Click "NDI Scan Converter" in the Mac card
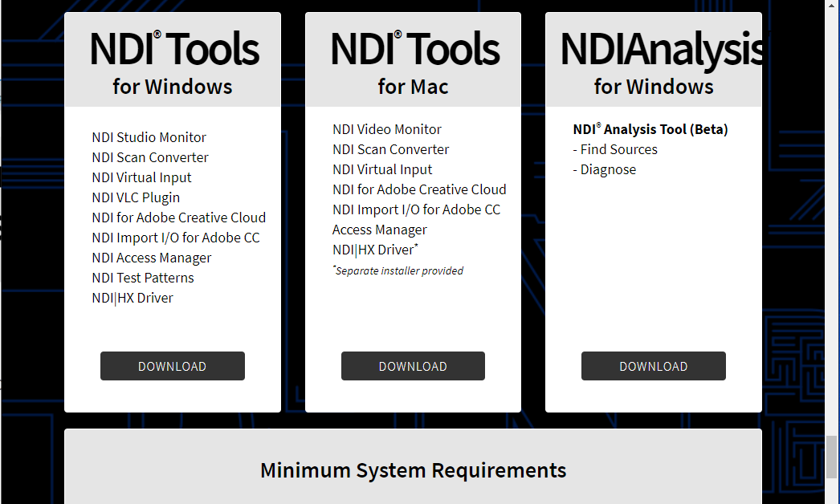840x504 pixels. 390,149
